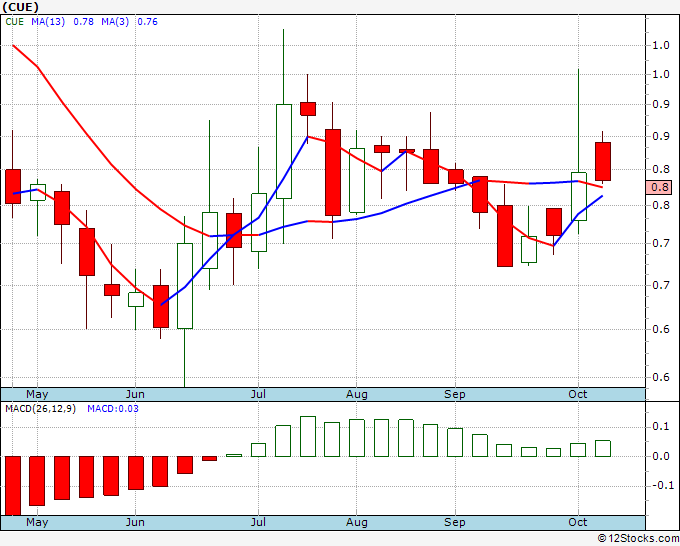Click Jun on the price chart time axis
The width and height of the screenshot is (680, 546).
pos(135,394)
